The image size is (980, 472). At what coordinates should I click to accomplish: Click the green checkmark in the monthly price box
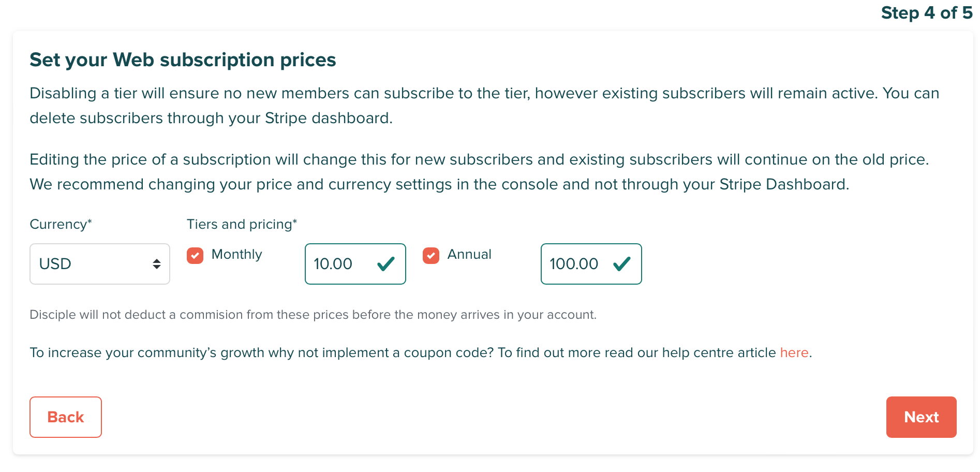(x=386, y=264)
